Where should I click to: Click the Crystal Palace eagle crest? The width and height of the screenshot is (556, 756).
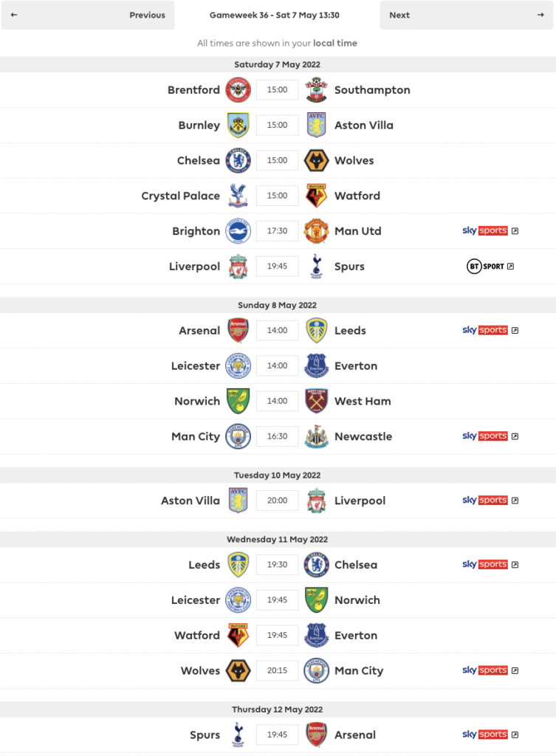click(238, 196)
